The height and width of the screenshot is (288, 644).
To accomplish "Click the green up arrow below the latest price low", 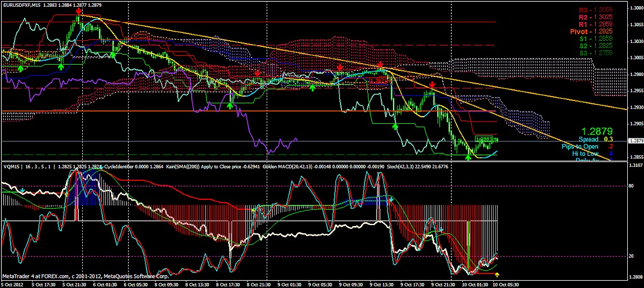I will coord(468,158).
